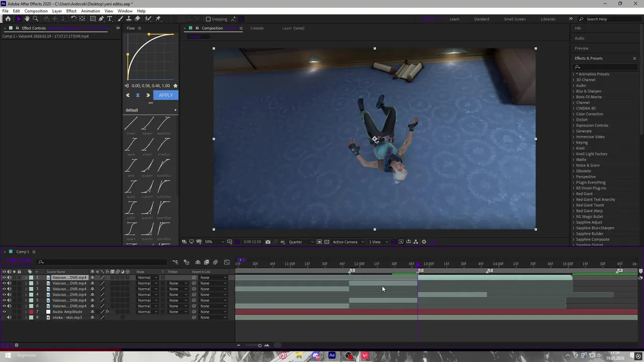Switch to the Small Screen workspace

click(515, 19)
